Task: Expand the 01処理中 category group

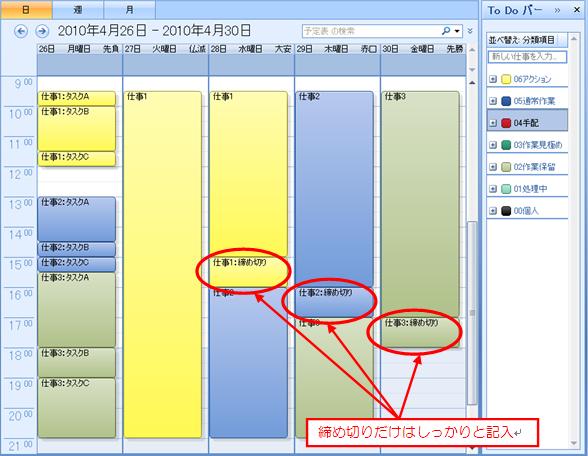Action: (x=493, y=189)
